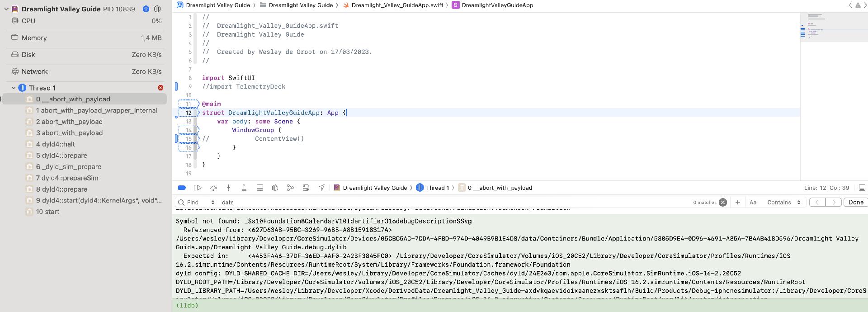868x312 pixels.
Task: Open Dreamlight_Valley_GuideApp.swift file breadcrumb
Action: pyautogui.click(x=393, y=5)
